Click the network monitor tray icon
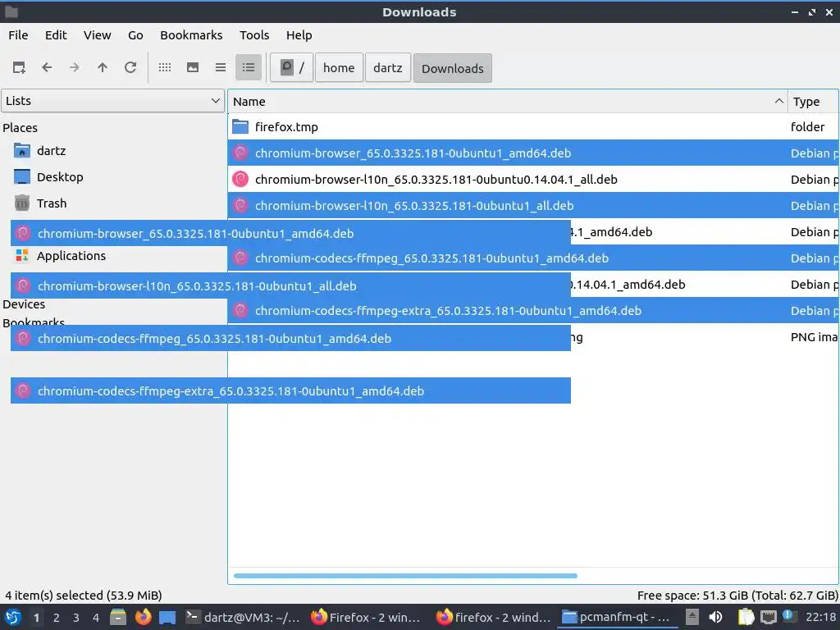This screenshot has width=840, height=630. point(768,617)
